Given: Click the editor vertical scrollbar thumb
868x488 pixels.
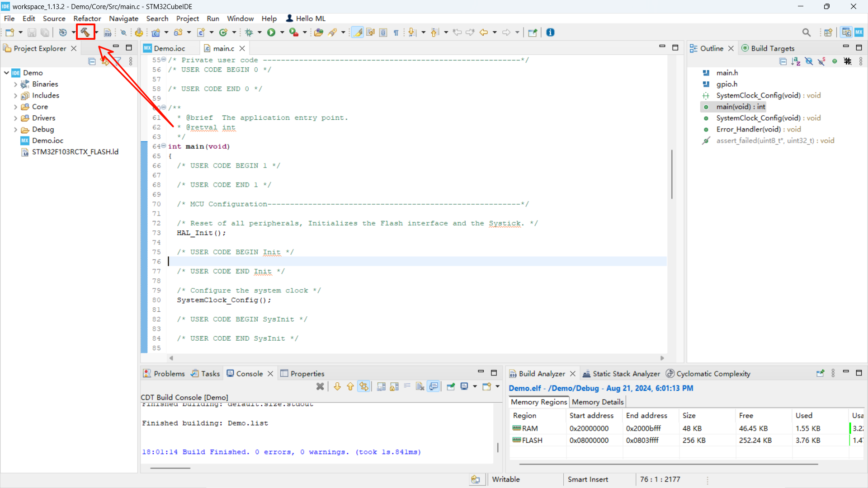Looking at the screenshot, I should (672, 174).
